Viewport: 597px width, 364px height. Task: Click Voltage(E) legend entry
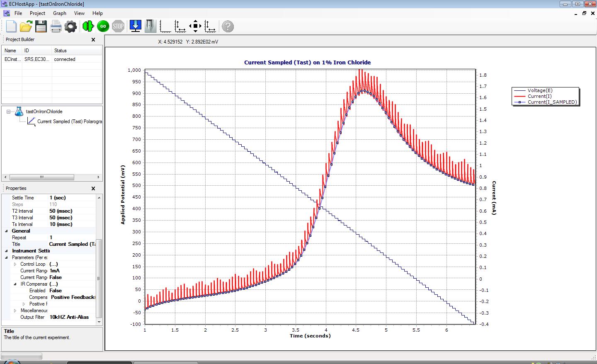pyautogui.click(x=539, y=90)
